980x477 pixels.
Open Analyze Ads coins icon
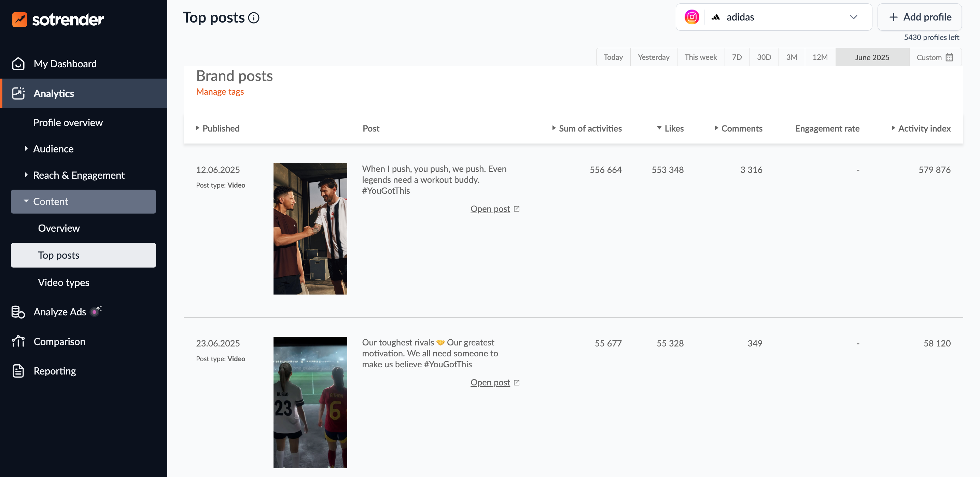pyautogui.click(x=18, y=312)
